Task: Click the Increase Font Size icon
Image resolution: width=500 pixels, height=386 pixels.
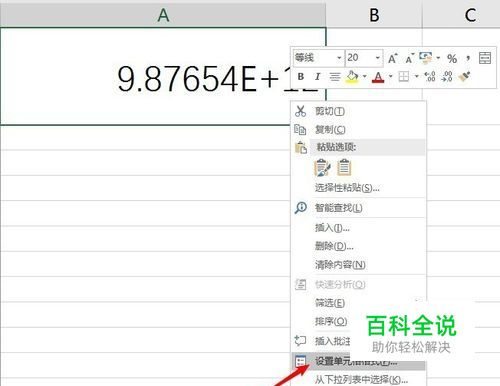Action: click(x=393, y=58)
